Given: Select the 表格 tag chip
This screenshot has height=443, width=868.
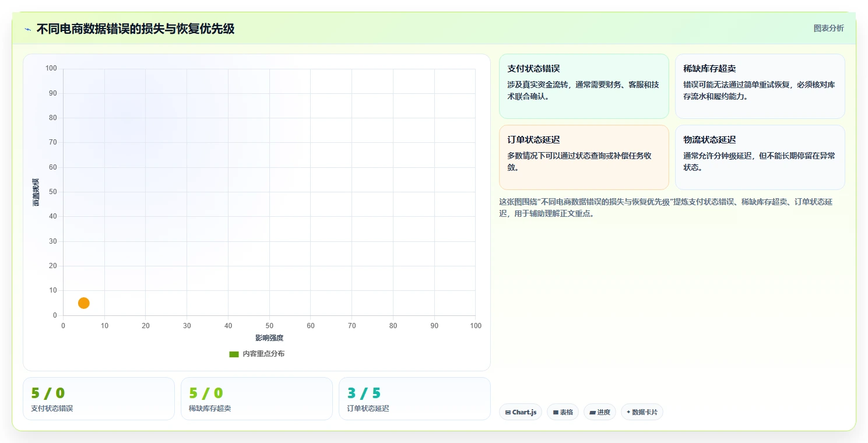Looking at the screenshot, I should 563,412.
